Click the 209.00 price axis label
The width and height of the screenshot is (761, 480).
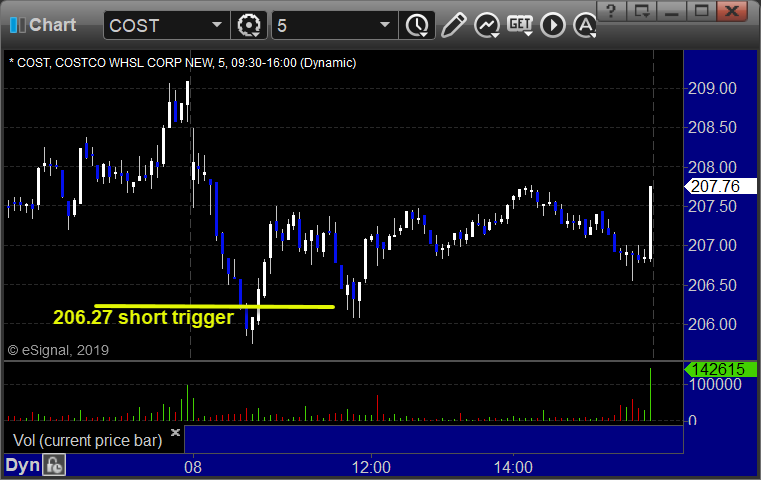click(712, 88)
